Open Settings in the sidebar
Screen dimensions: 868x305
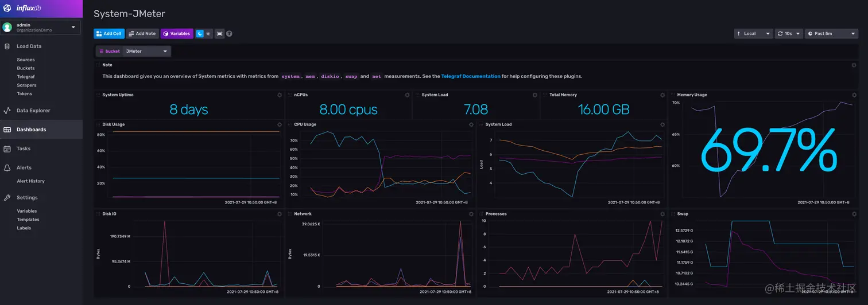27,198
